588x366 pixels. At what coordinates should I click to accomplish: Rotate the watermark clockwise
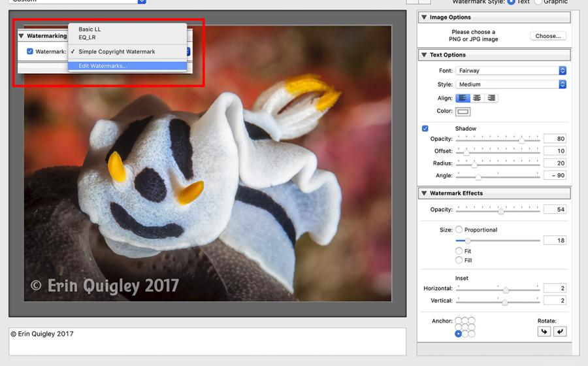click(544, 331)
